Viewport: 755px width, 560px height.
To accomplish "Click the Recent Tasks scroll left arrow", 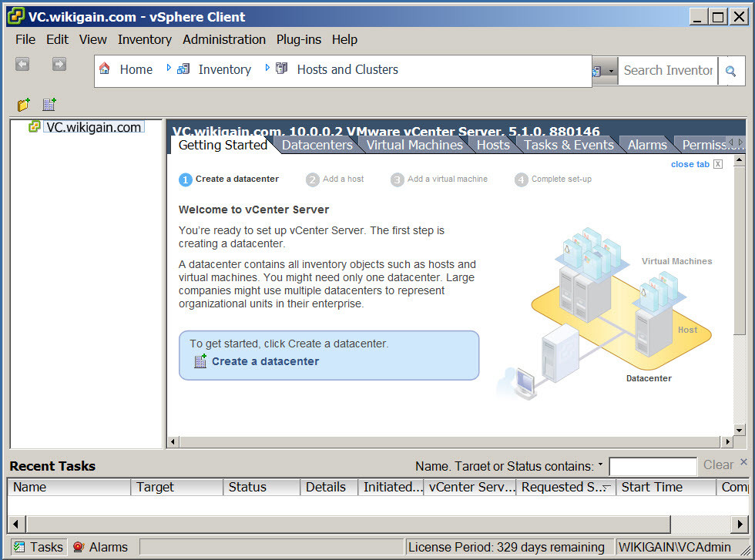I will 16,524.
